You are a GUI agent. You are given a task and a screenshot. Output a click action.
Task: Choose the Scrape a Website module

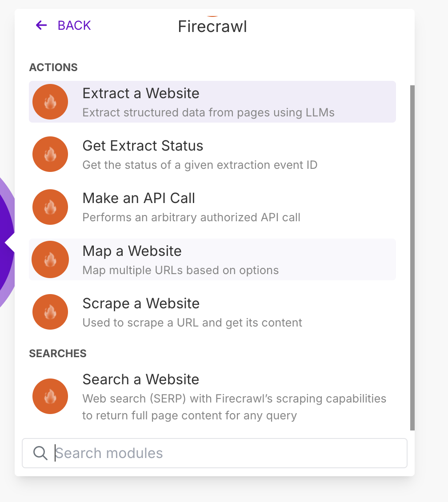pyautogui.click(x=141, y=304)
